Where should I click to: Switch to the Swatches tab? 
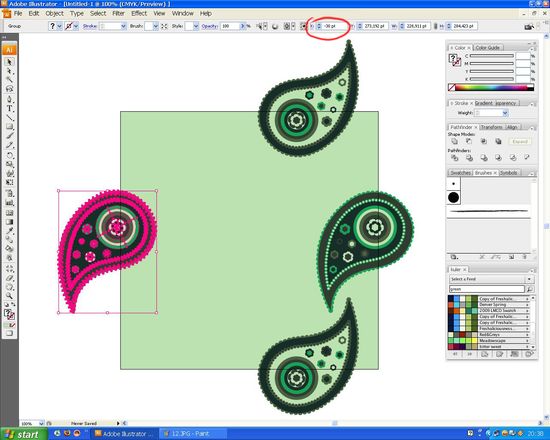(460, 173)
